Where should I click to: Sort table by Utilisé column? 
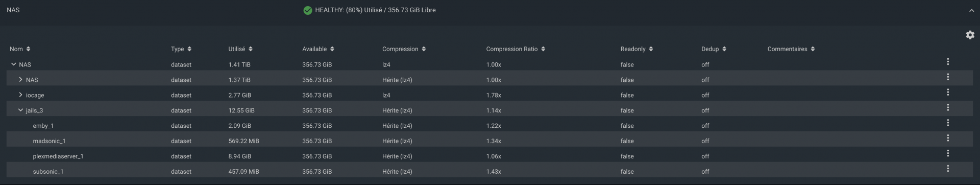click(240, 49)
